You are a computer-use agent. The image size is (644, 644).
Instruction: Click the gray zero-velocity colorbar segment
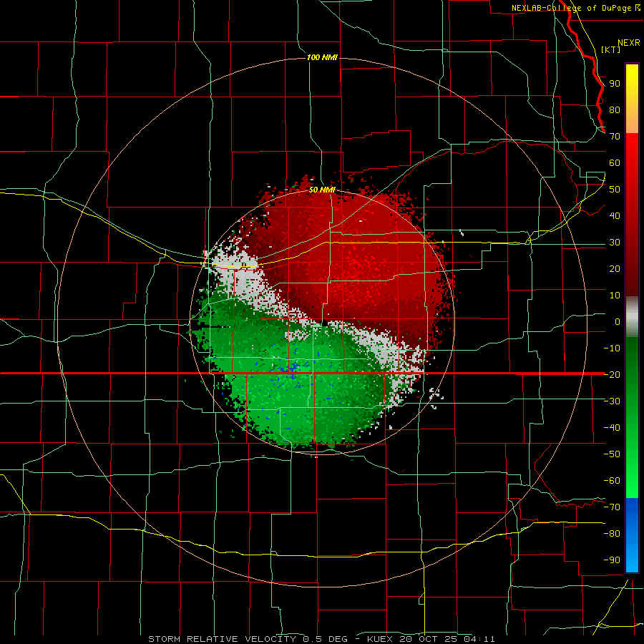click(632, 316)
